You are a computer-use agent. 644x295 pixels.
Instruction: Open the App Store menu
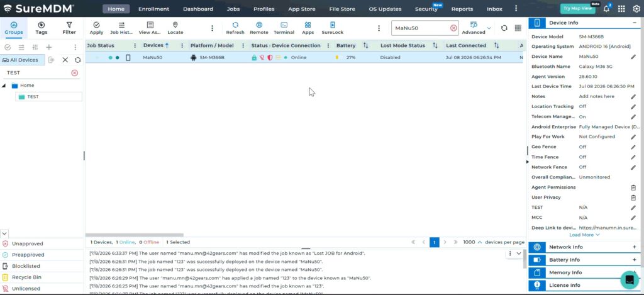302,9
